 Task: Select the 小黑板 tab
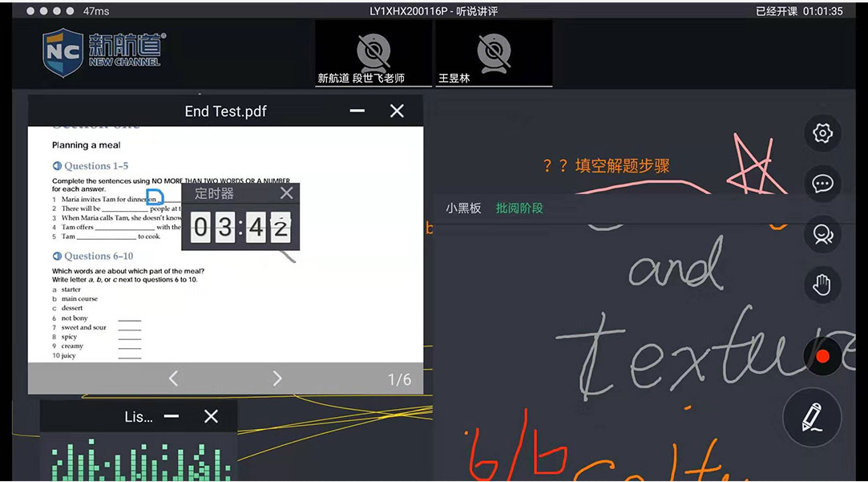pyautogui.click(x=463, y=208)
